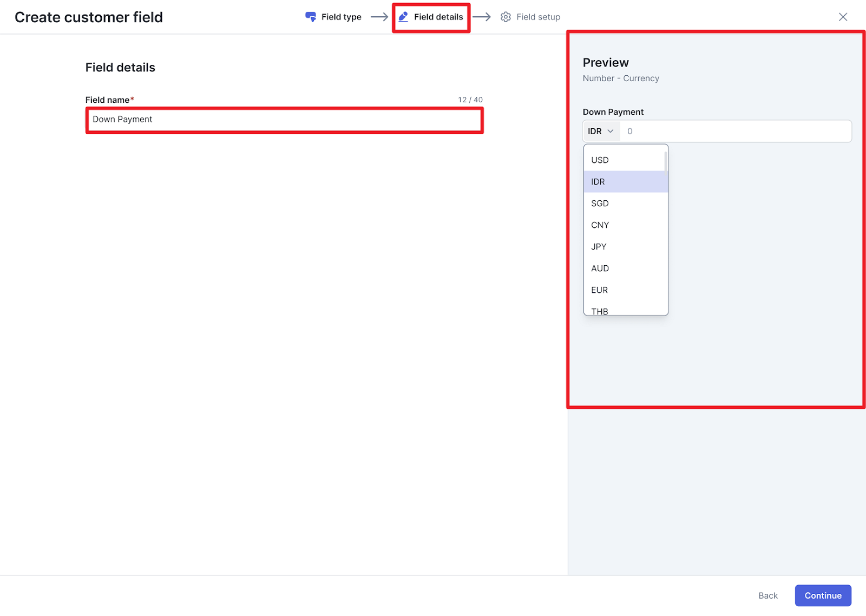Open the Field setup step
The height and width of the screenshot is (616, 866).
[x=538, y=17]
